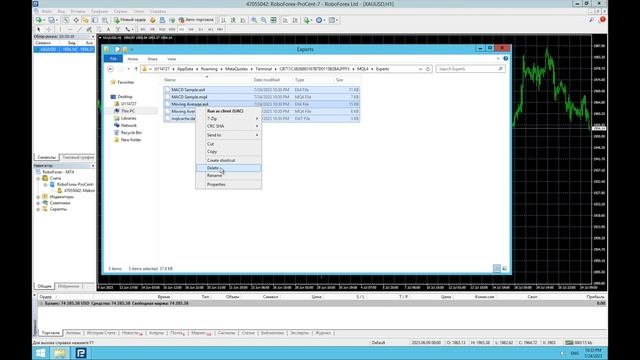Toggle the AutoTrading button
Image resolution: width=640 pixels, height=360 pixels.
tap(196, 20)
